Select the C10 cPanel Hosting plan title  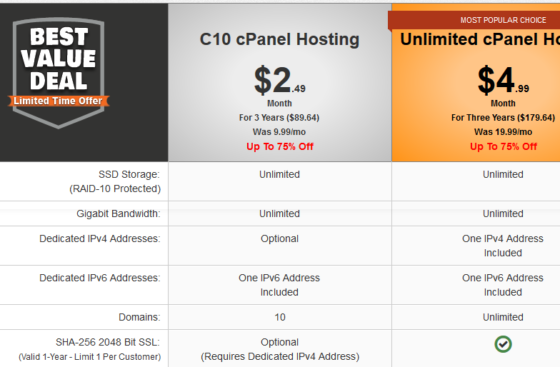coord(279,39)
